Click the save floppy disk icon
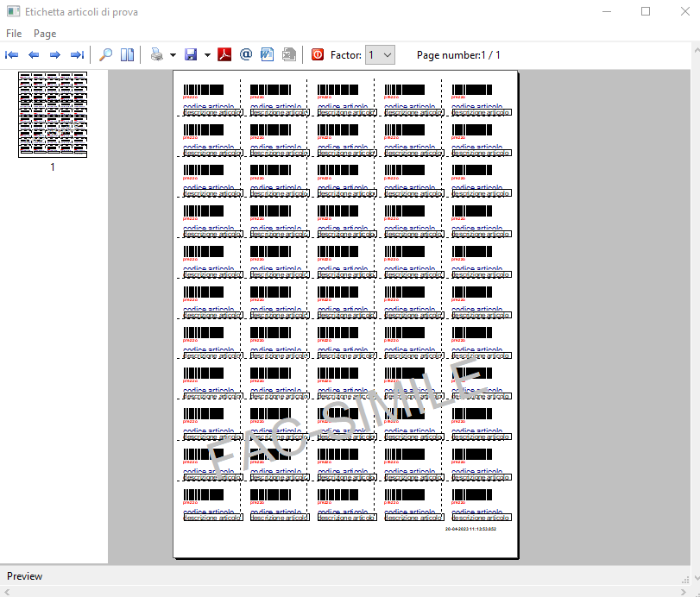This screenshot has height=597, width=700. pyautogui.click(x=191, y=55)
